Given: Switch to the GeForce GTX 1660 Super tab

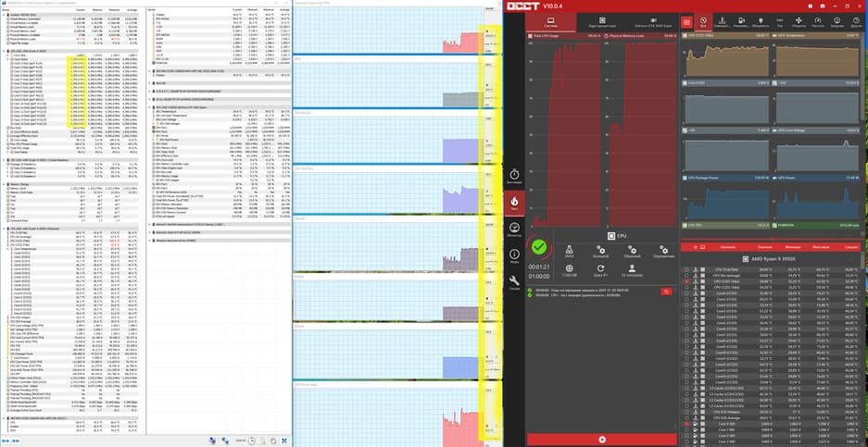Looking at the screenshot, I should pyautogui.click(x=653, y=23).
